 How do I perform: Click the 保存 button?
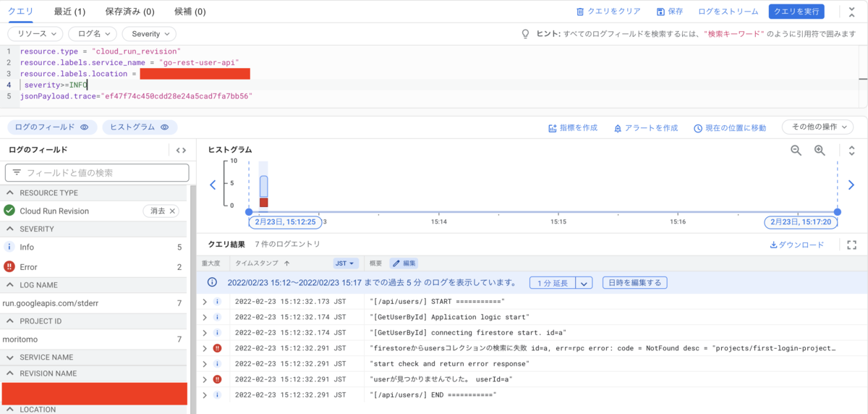[670, 12]
